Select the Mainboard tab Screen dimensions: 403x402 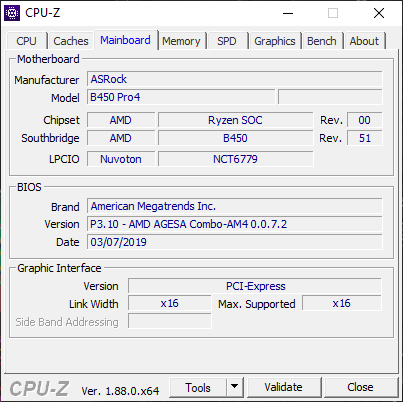(x=125, y=40)
